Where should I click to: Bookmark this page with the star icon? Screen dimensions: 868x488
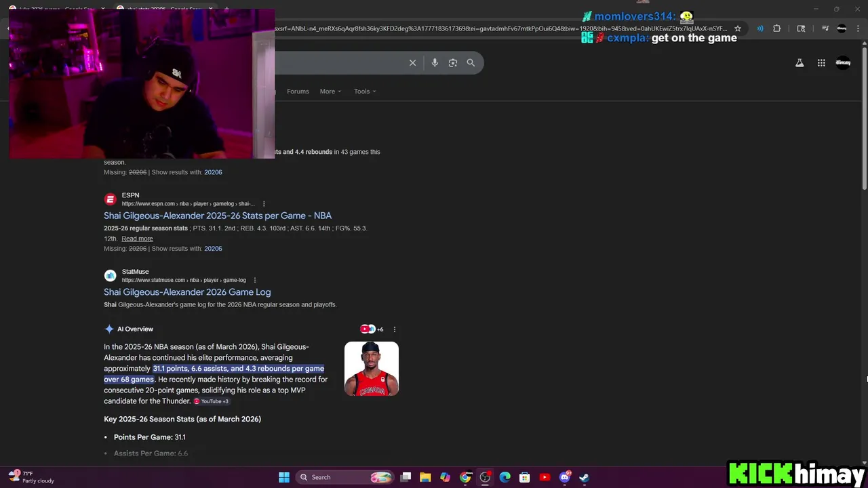(738, 28)
